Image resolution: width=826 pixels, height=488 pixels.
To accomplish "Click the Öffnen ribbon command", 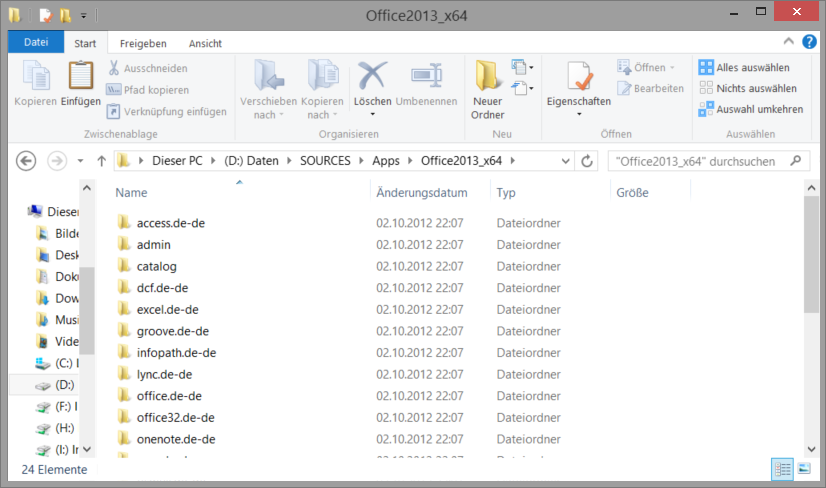I will click(x=646, y=67).
